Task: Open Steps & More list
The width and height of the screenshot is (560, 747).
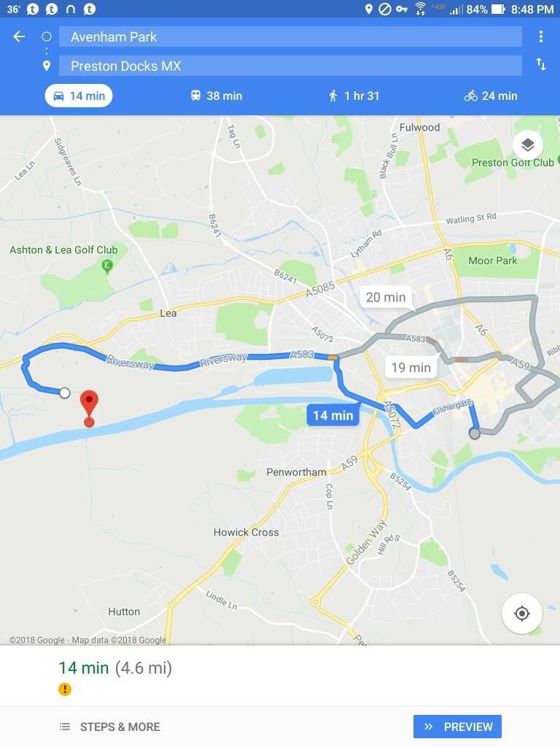Action: pyautogui.click(x=109, y=727)
